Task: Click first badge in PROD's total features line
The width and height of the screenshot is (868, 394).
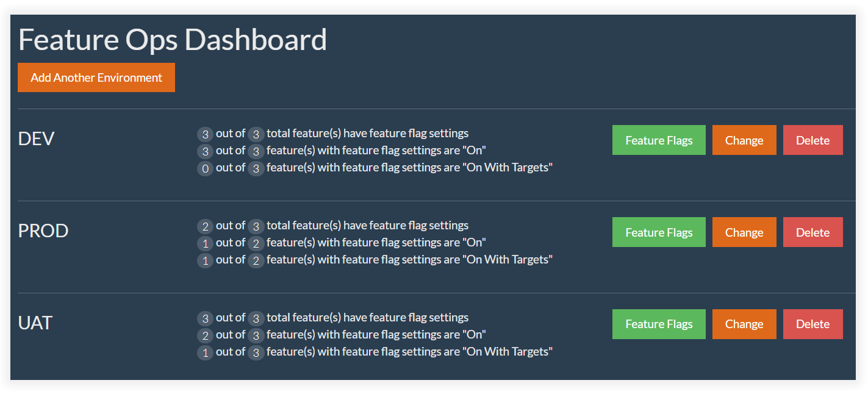Action: [x=206, y=227]
